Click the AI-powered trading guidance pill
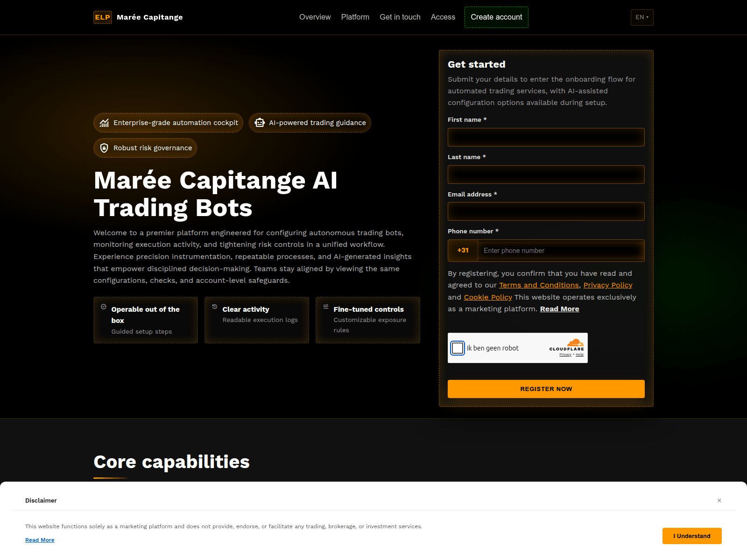 point(310,123)
